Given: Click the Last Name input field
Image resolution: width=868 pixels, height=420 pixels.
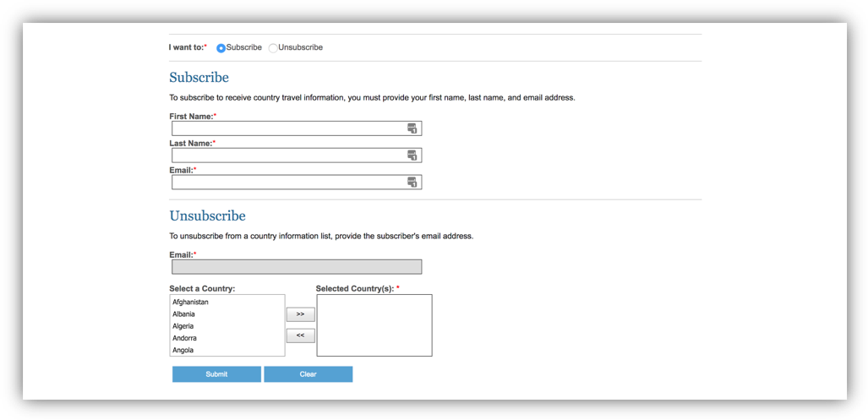Looking at the screenshot, I should (x=297, y=155).
